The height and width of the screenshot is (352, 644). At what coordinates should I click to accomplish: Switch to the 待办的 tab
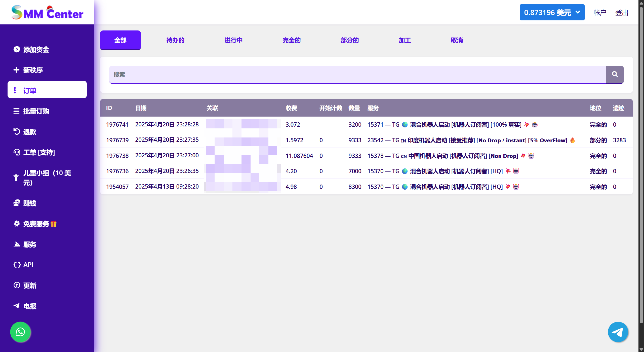pyautogui.click(x=175, y=40)
